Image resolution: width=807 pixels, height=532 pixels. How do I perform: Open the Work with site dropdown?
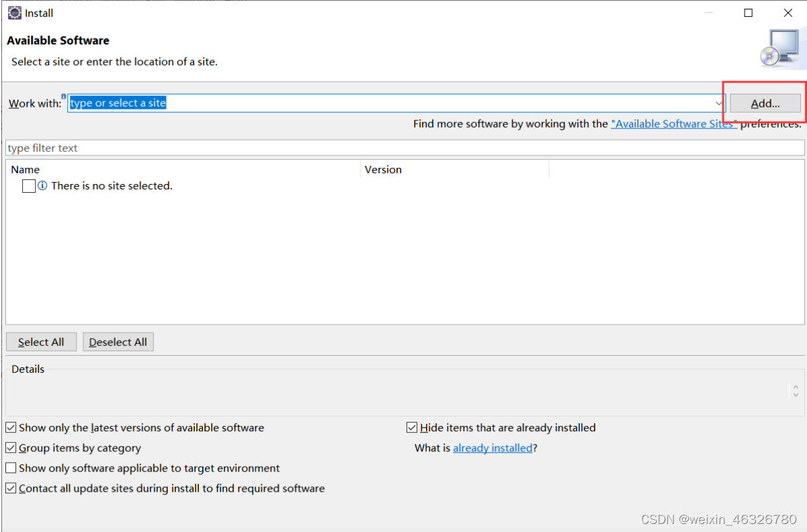[718, 103]
